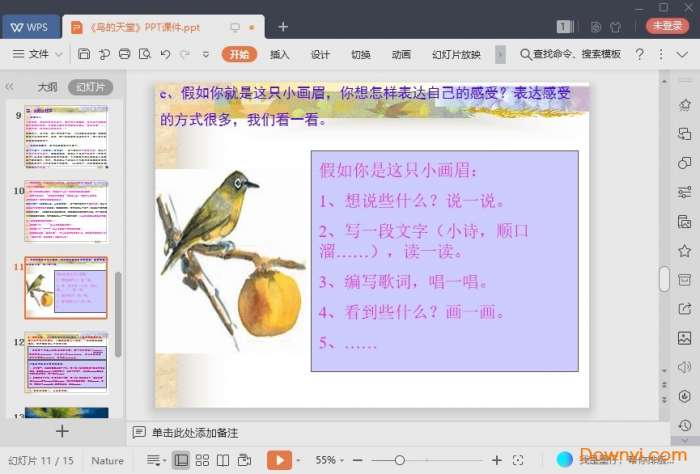Viewport: 700px width, 474px height.
Task: Click the export to PDF icon
Action: point(104,54)
